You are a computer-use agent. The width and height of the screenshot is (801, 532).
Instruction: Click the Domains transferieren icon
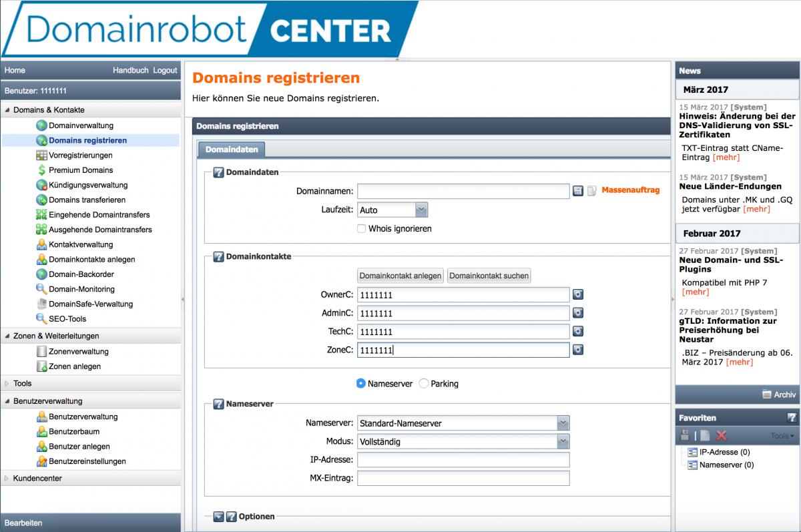(41, 200)
